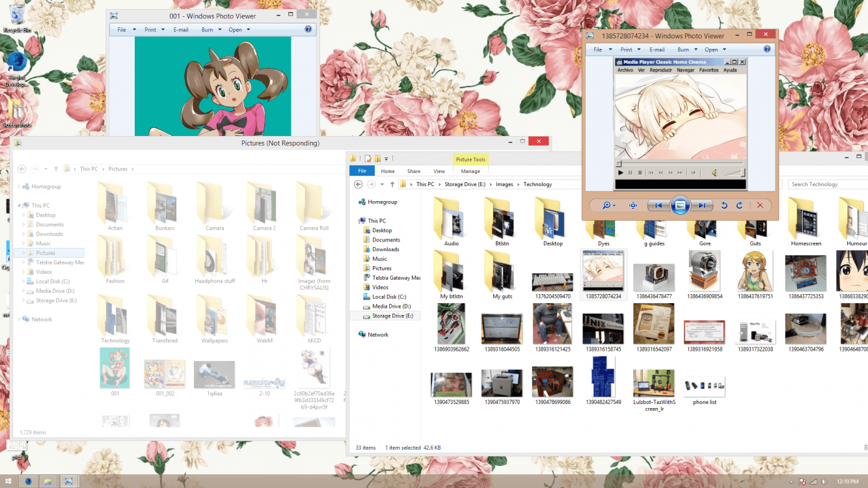This screenshot has height=488, width=868.
Task: Open XKCD folder in Pictures window
Action: pos(314,319)
